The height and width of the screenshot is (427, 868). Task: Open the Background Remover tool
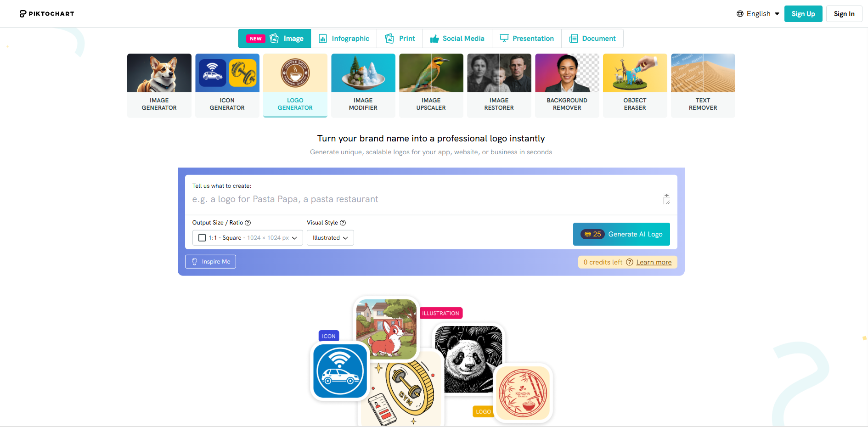[567, 85]
